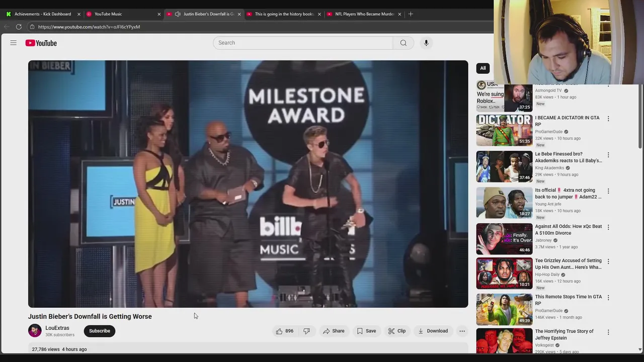Open the Jabroney channel name
Viewport: 644px width, 362px height.
543,240
